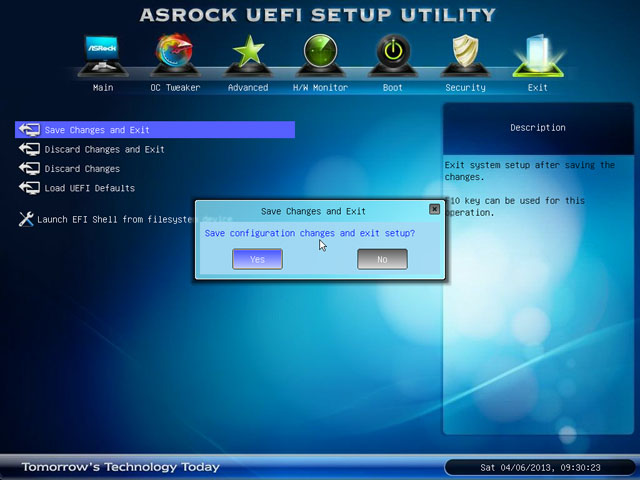Switch to the Security tab label
Image resolution: width=640 pixels, height=480 pixels.
pyautogui.click(x=465, y=88)
